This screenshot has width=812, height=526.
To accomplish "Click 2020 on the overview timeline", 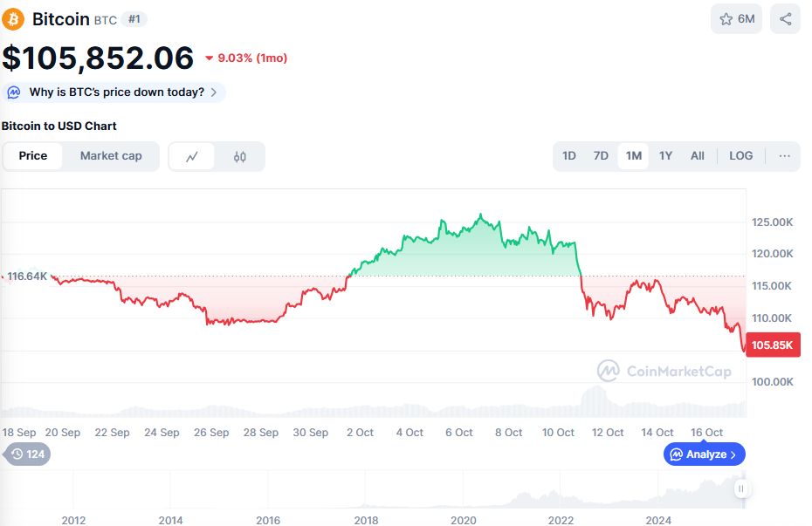I will (463, 520).
